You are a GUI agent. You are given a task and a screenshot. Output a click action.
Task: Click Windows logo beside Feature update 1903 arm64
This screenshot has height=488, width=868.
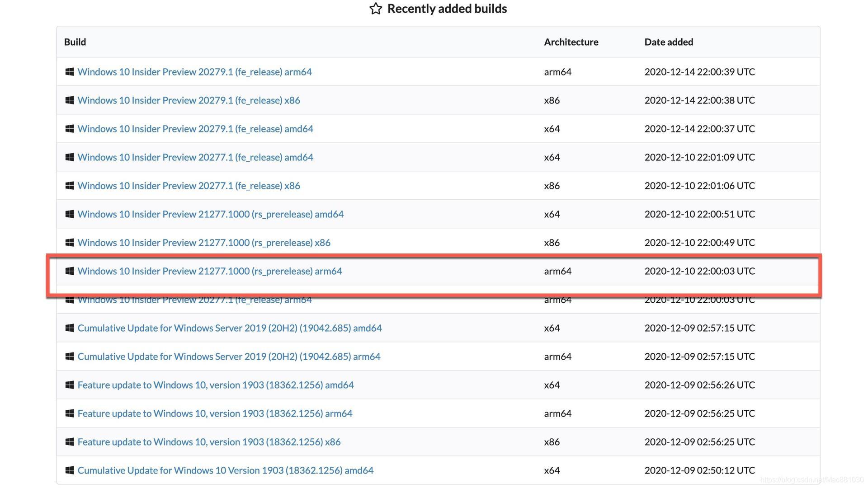(x=70, y=413)
